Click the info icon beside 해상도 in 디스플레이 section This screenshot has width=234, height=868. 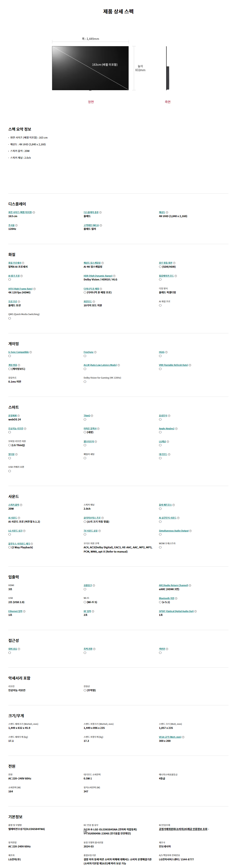167,212
